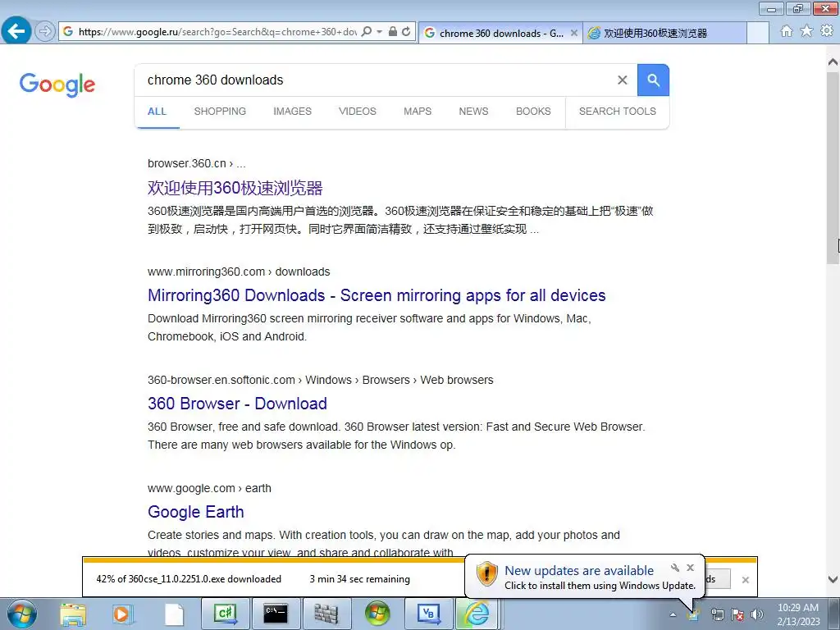This screenshot has width=840, height=630.
Task: Show hidden tray icons arrow
Action: tap(673, 615)
